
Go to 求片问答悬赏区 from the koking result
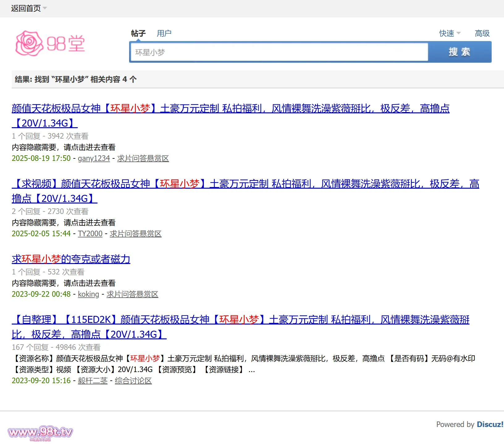132,294
